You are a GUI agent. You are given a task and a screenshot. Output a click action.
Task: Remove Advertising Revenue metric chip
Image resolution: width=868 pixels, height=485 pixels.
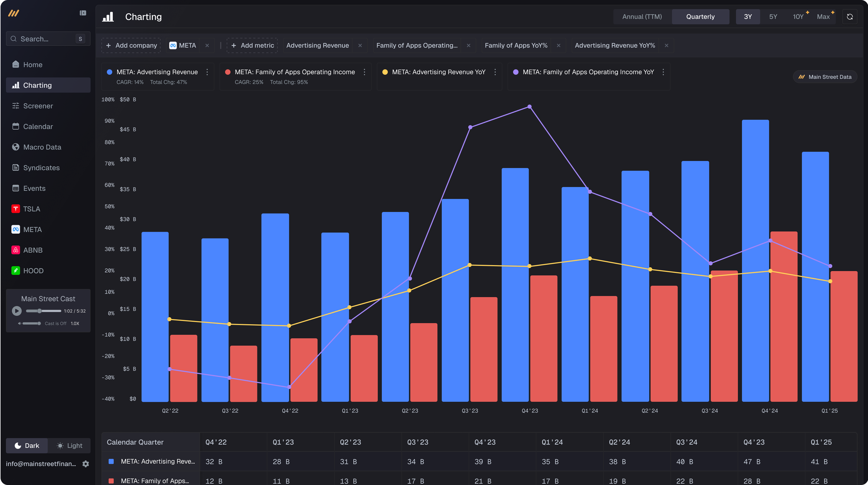(x=360, y=45)
